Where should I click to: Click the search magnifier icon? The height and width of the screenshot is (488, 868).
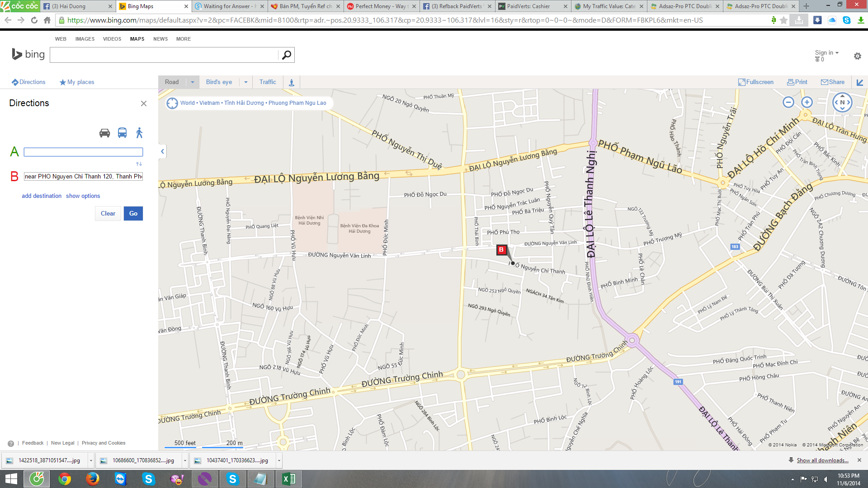(x=287, y=55)
